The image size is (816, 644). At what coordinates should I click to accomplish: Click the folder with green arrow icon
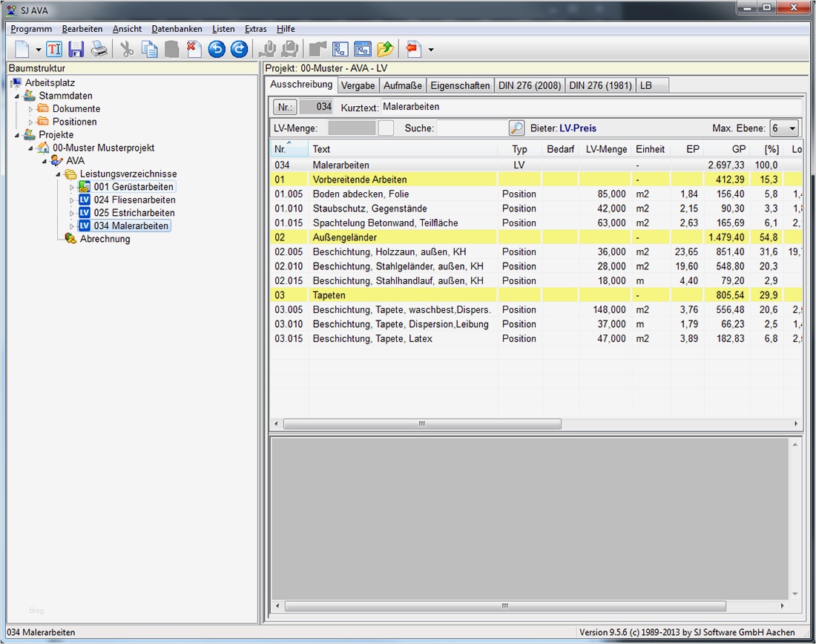click(x=384, y=50)
